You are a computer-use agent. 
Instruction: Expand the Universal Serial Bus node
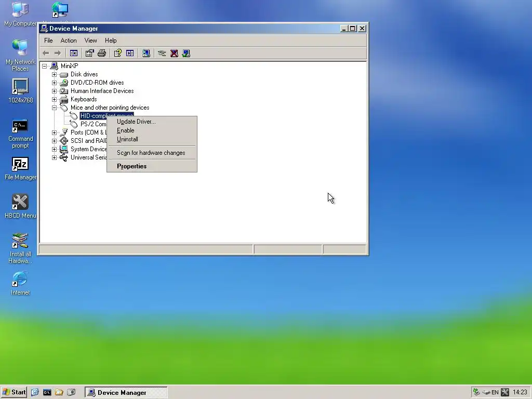pos(54,157)
